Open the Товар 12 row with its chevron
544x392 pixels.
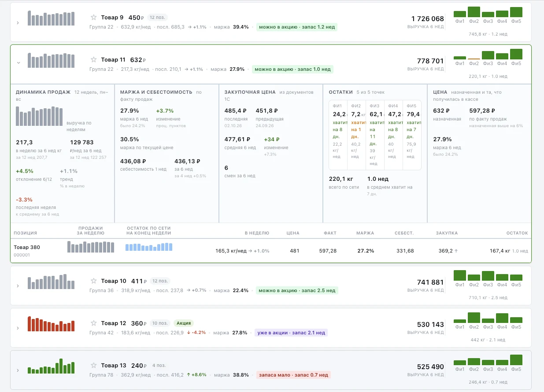[x=18, y=328]
